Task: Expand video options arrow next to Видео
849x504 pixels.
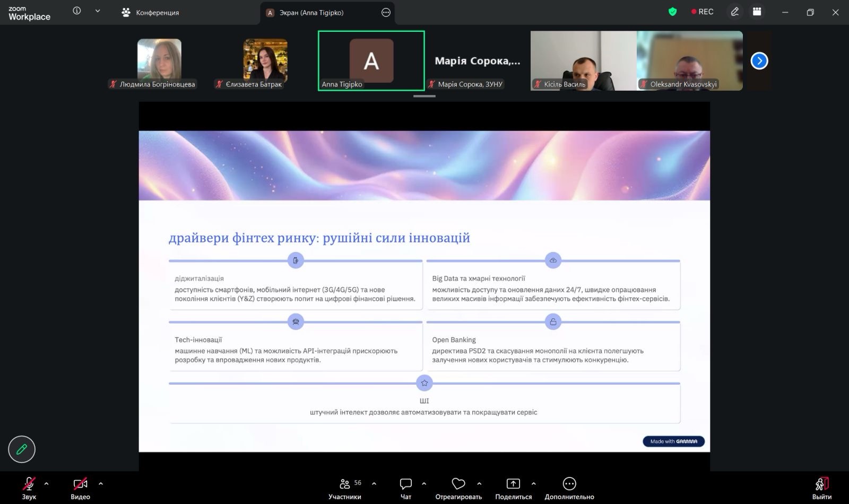Action: pos(101,483)
